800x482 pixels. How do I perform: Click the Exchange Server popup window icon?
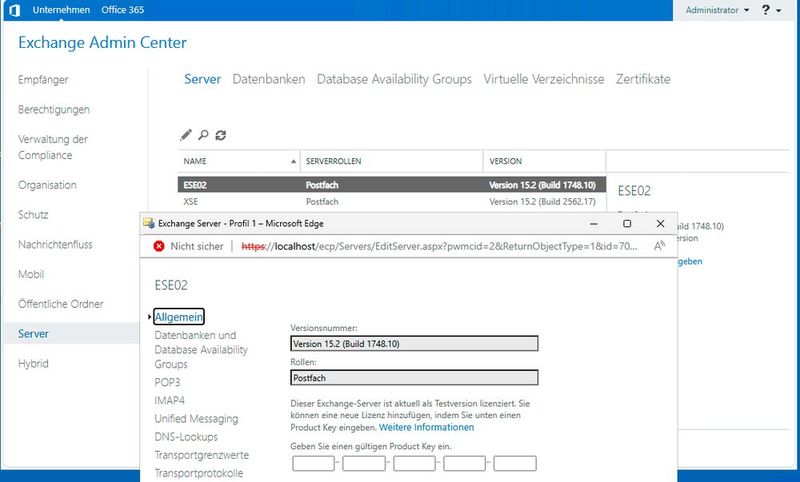point(148,223)
